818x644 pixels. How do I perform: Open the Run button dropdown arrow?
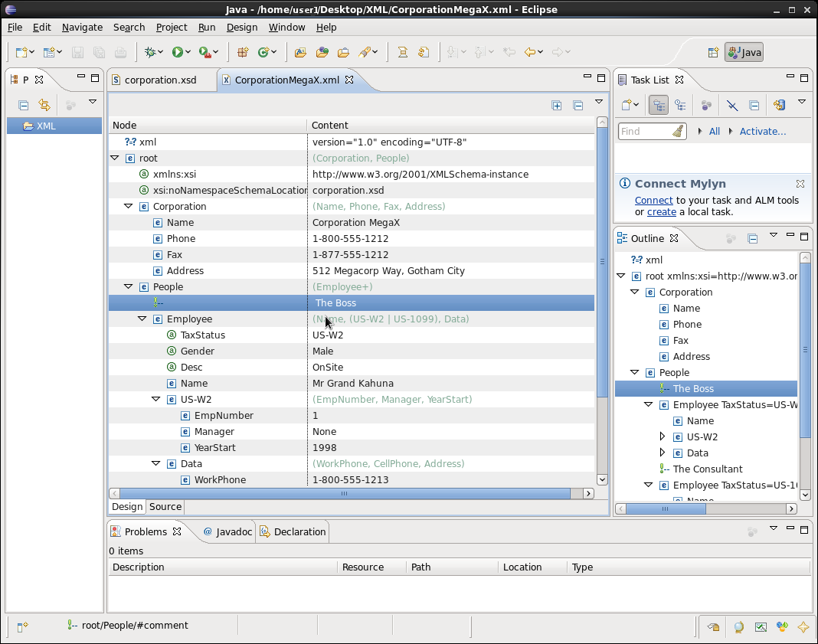(188, 53)
